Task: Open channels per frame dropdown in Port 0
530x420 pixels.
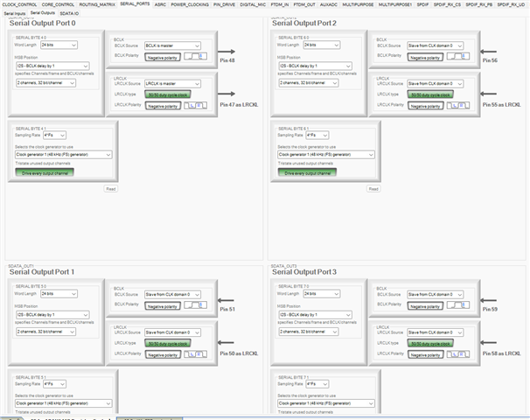Action: coord(46,82)
